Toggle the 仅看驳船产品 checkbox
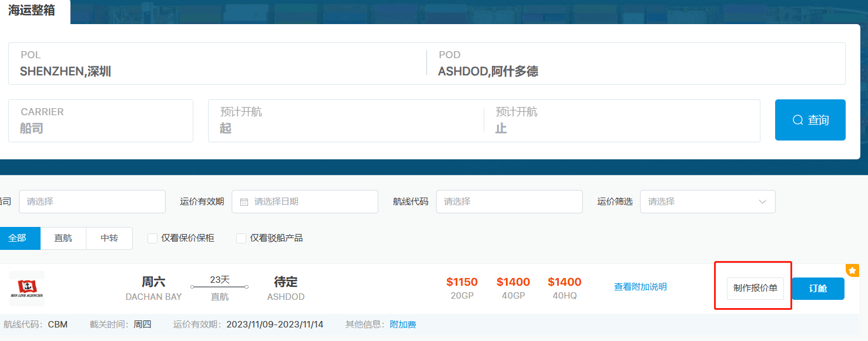This screenshot has height=341, width=868. coord(241,238)
